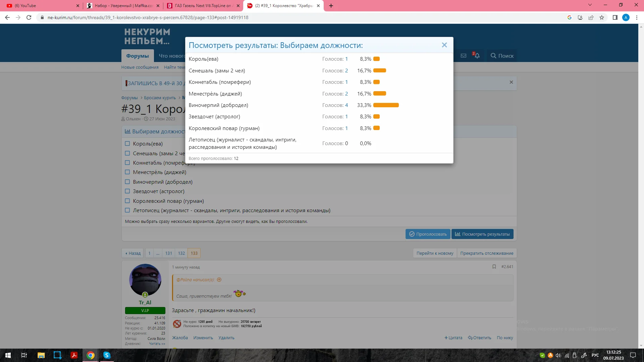Expand the quoted @Polina message arrow

(219, 280)
